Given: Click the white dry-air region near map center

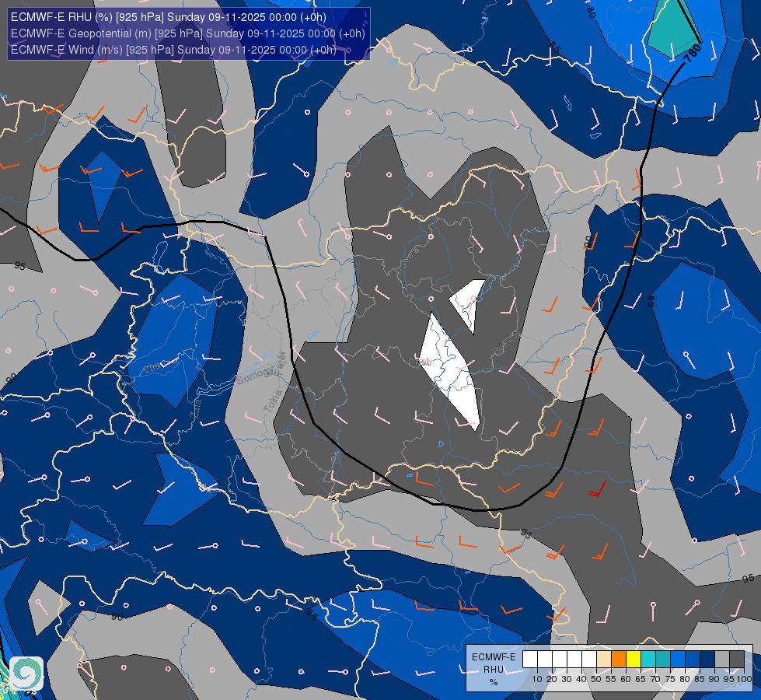Looking at the screenshot, I should [x=449, y=372].
